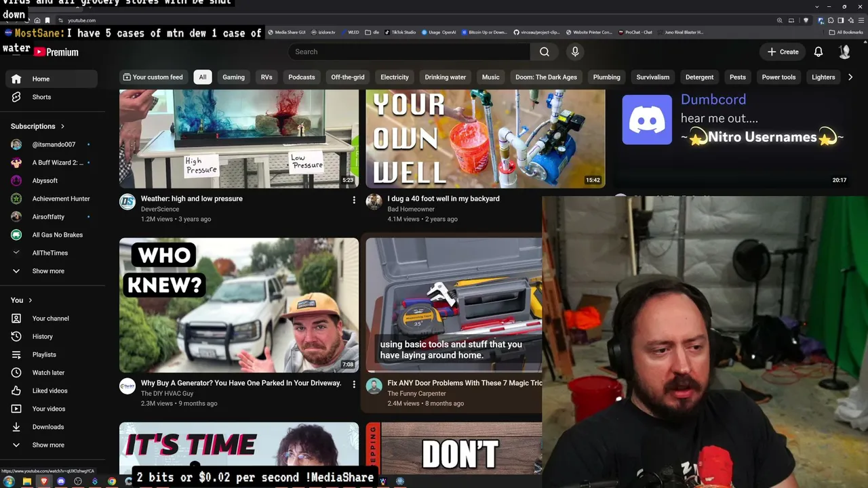This screenshot has width=868, height=488.
Task: Open the Brave Shields icon in address bar
Action: pyautogui.click(x=806, y=20)
